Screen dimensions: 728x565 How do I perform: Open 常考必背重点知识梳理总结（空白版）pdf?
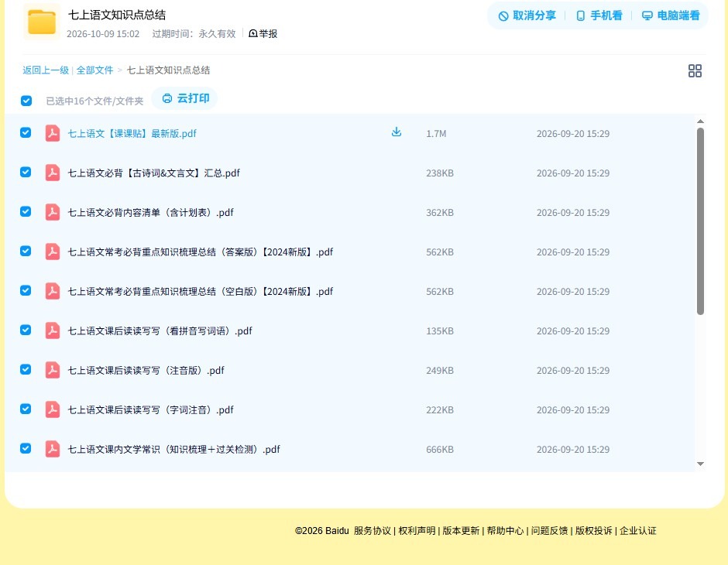201,291
